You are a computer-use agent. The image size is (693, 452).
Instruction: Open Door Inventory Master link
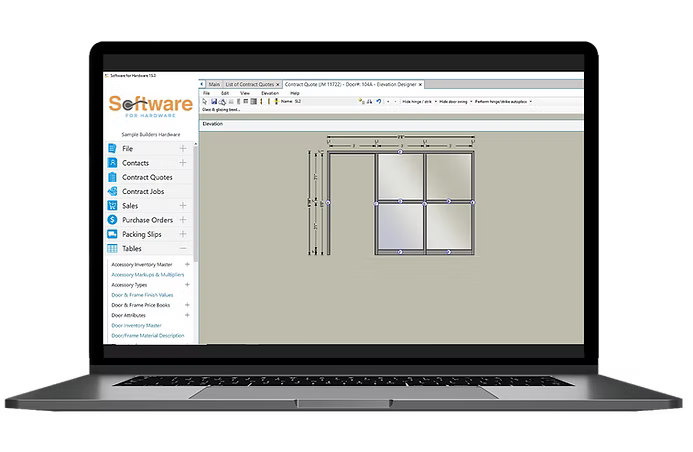point(137,325)
